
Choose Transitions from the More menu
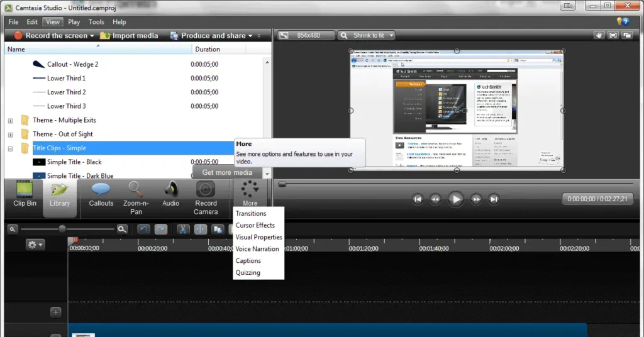click(251, 213)
